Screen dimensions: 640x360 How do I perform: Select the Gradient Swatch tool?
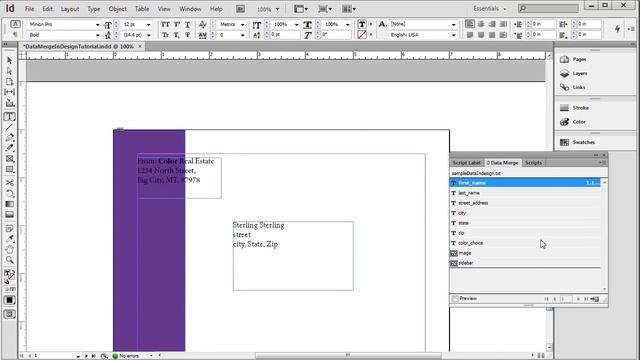(9, 204)
